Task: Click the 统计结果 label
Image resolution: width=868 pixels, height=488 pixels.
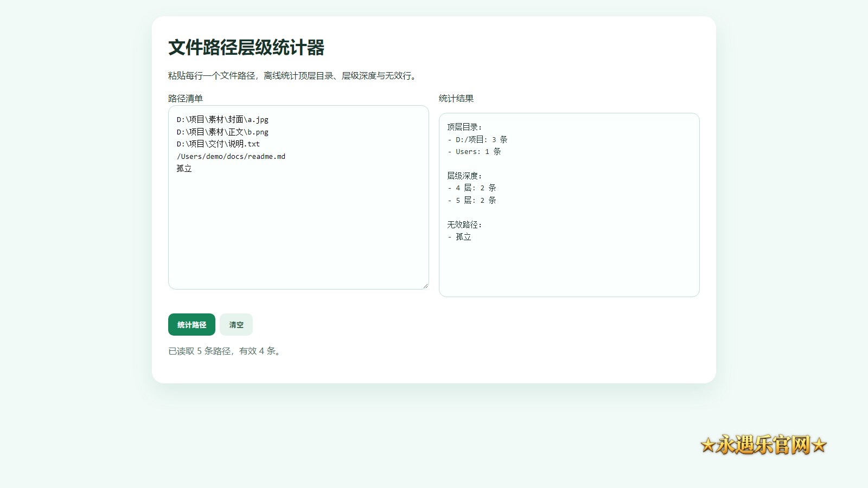Action: pos(456,98)
